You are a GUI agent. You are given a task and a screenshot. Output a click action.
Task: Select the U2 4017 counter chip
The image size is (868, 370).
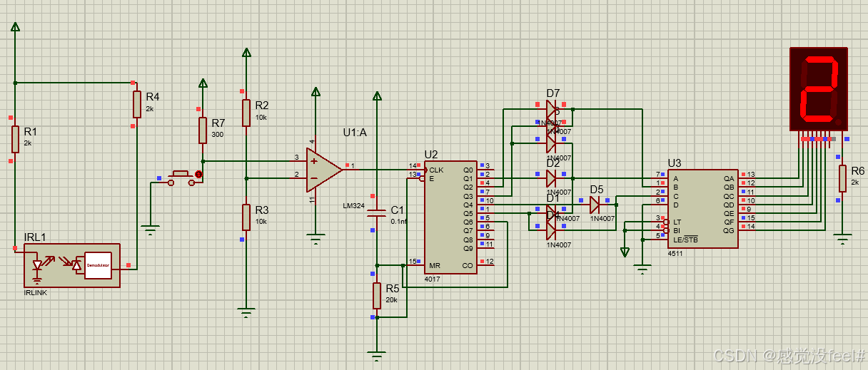point(450,217)
